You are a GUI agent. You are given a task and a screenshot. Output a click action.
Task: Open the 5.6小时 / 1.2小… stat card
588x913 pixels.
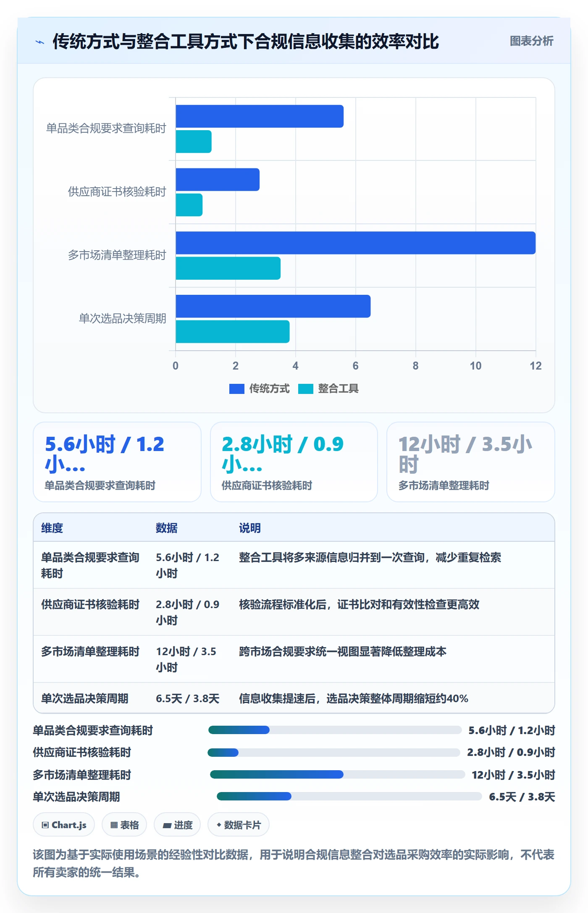(117, 462)
